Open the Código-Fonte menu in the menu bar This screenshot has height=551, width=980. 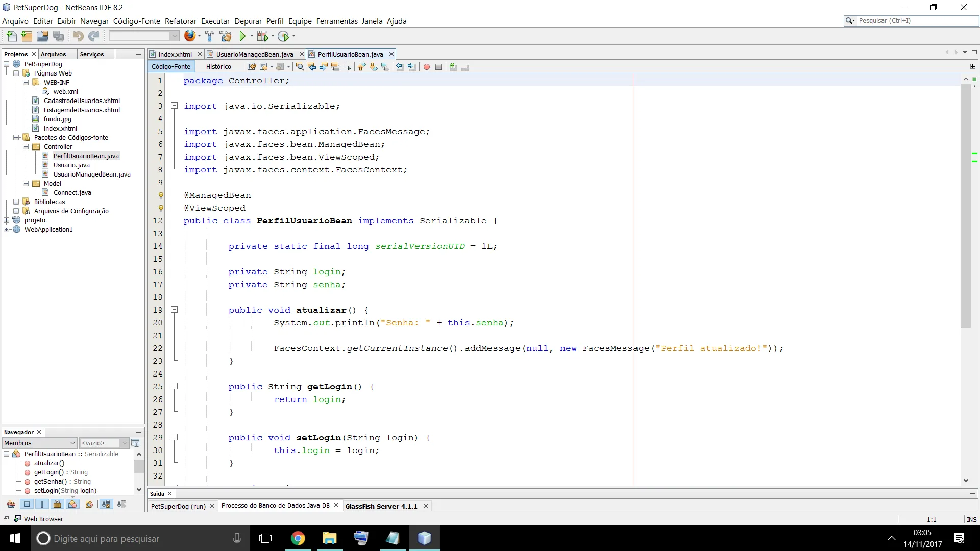[137, 21]
